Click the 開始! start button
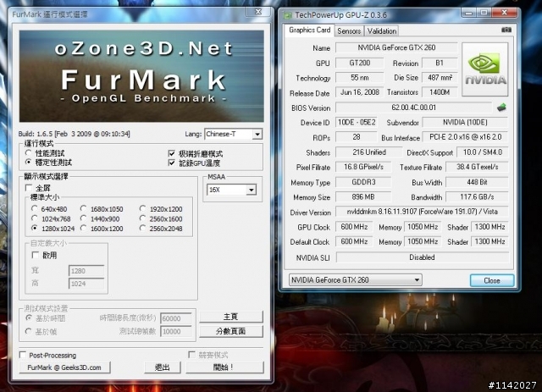This screenshot has width=542, height=392. [x=224, y=367]
